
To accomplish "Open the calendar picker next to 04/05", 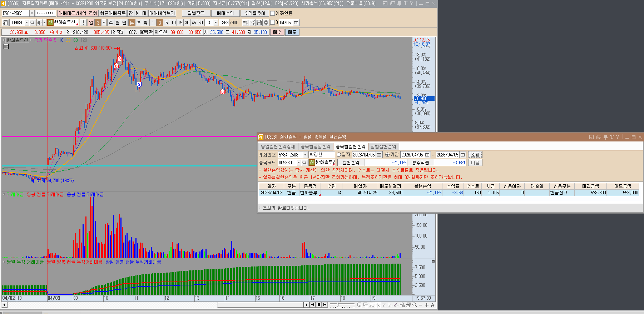I will pos(296,23).
